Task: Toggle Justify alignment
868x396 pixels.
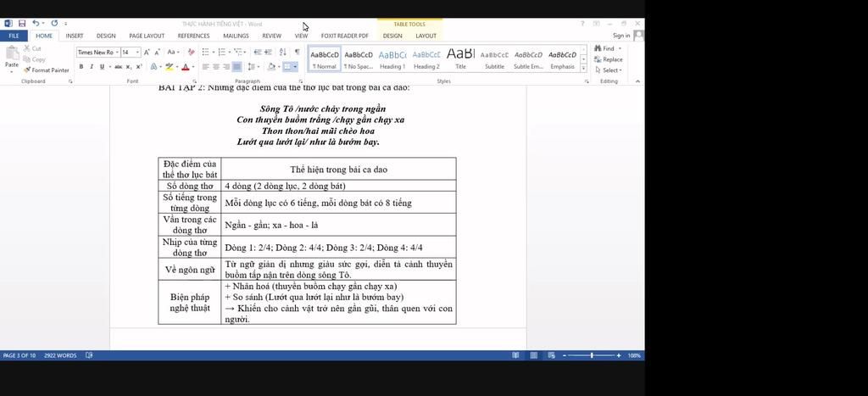Action: point(237,67)
